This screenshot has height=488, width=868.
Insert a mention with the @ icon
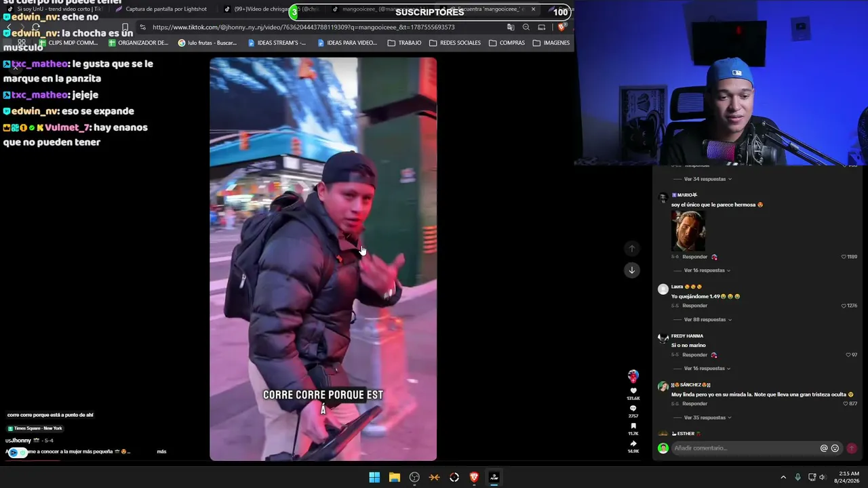click(x=824, y=448)
